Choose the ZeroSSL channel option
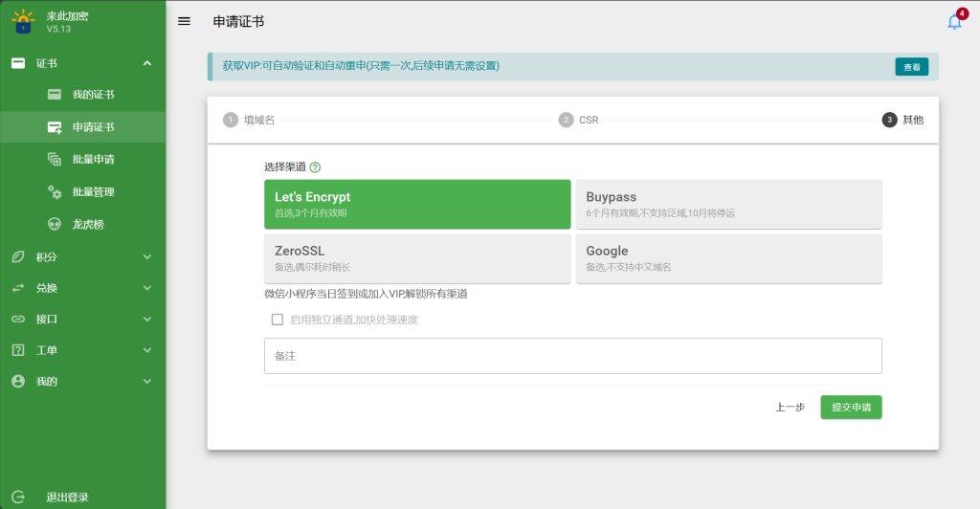The height and width of the screenshot is (509, 980). (x=417, y=258)
